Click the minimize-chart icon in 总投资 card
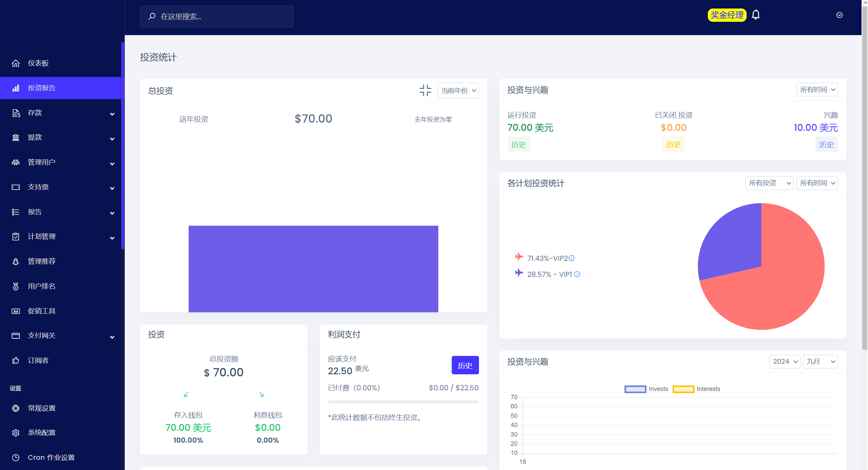This screenshot has width=868, height=470. point(425,91)
